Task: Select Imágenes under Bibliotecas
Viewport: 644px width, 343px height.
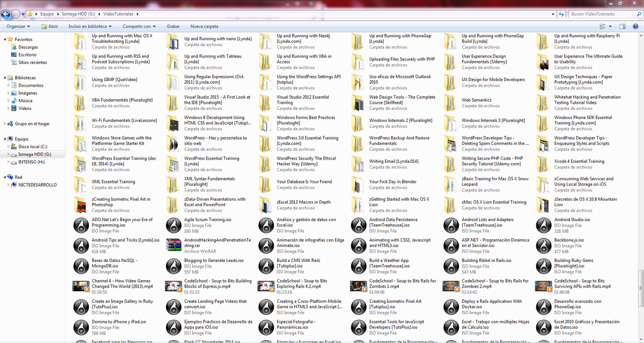Action: tap(28, 93)
